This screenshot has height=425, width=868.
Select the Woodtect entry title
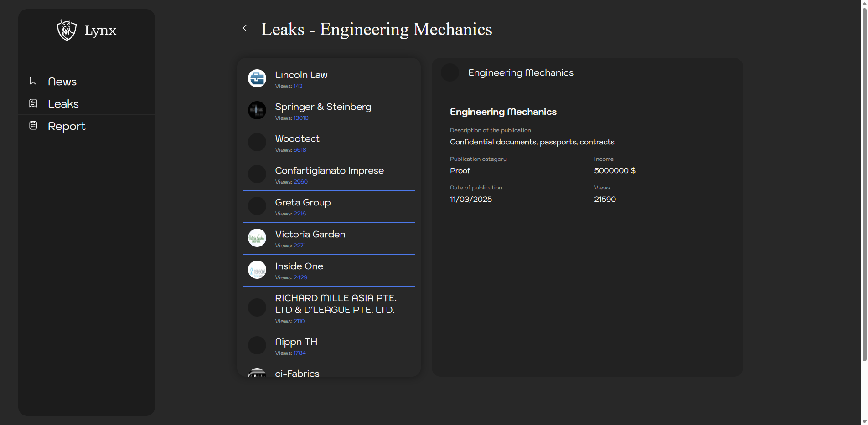click(x=297, y=138)
